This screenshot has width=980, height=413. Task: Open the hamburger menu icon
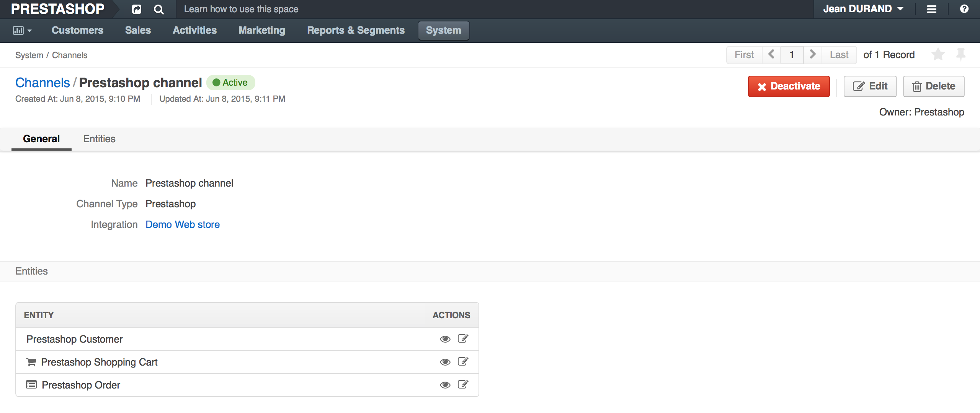click(932, 9)
